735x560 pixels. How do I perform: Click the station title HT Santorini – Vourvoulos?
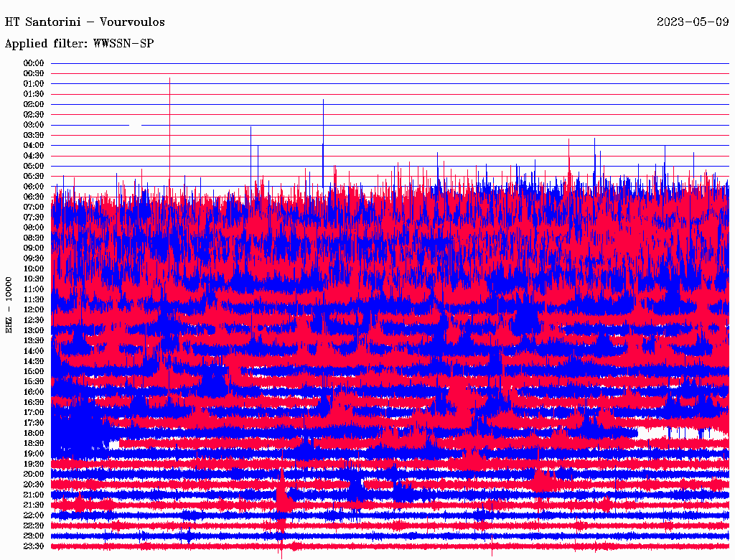click(85, 22)
